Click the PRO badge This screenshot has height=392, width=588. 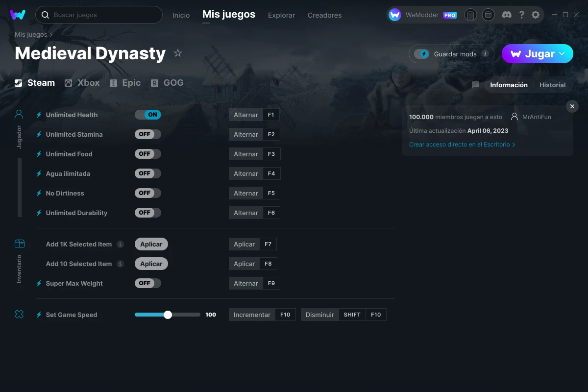450,15
